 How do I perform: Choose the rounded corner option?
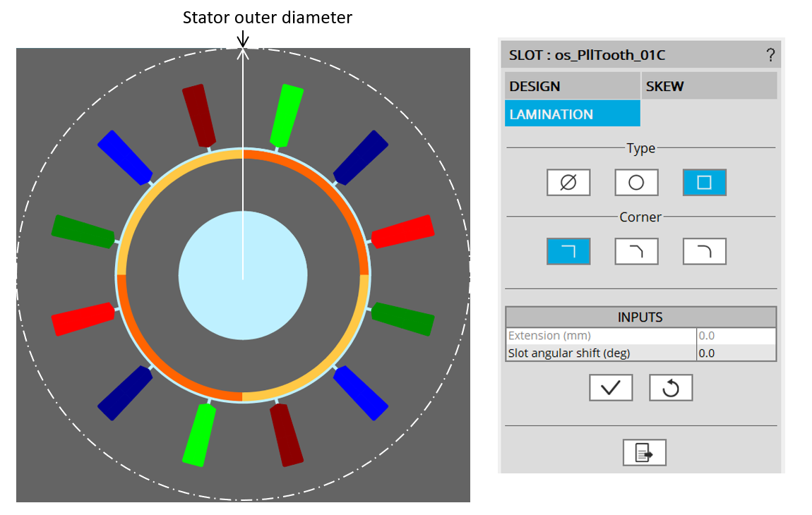point(704,251)
